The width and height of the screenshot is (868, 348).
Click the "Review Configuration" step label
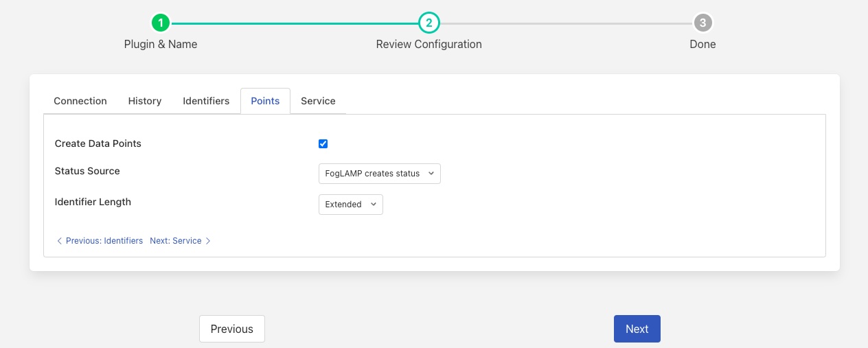[x=429, y=44]
